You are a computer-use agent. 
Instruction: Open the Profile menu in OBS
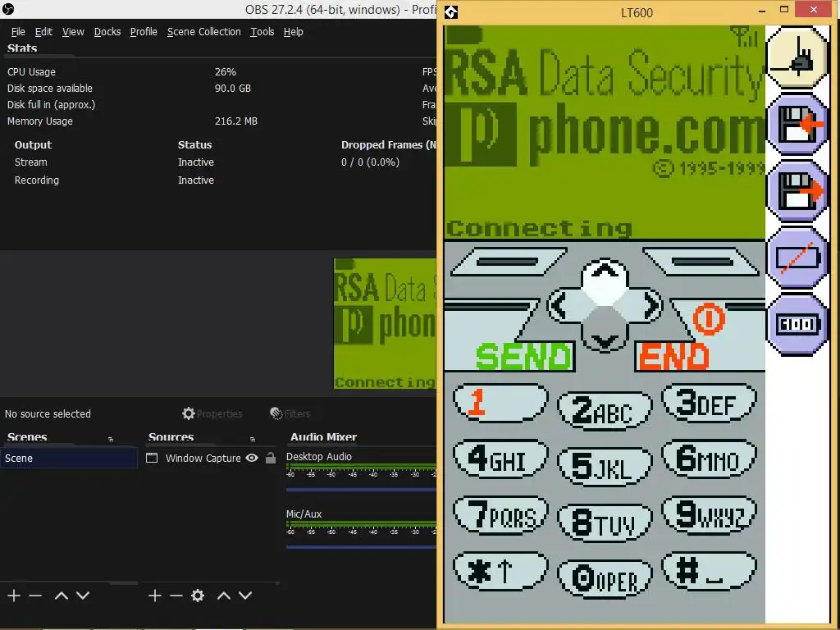(x=144, y=32)
